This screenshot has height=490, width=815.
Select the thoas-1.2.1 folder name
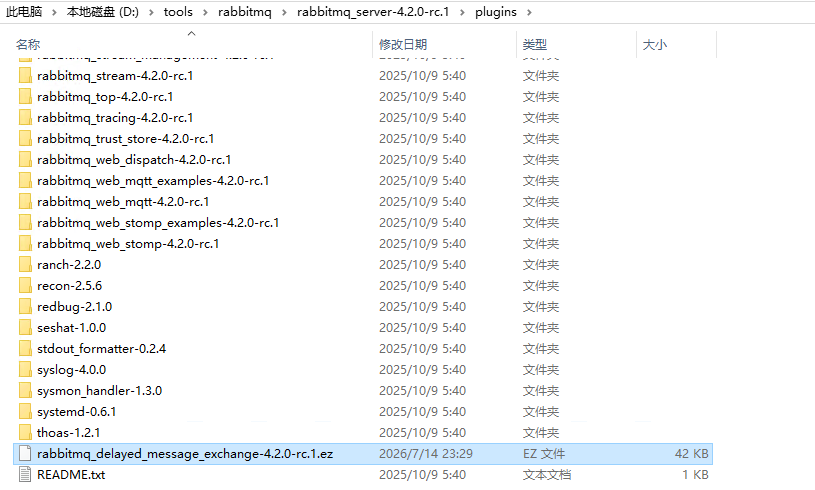tap(69, 432)
